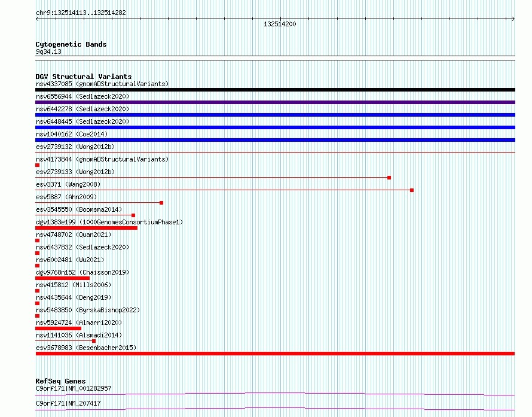Screen dimensions: 532x417
Task: Click the Cytogenetic Bands track heading
Action: 71,44
